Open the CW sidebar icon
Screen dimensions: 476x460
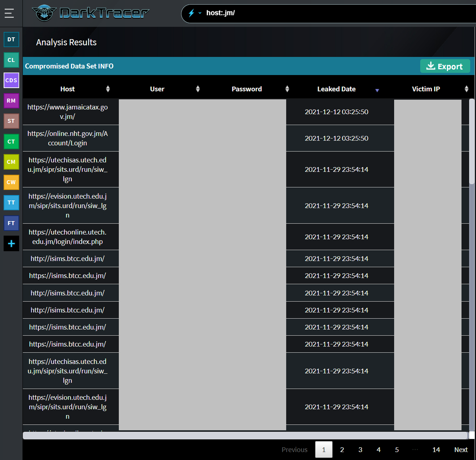click(x=11, y=182)
